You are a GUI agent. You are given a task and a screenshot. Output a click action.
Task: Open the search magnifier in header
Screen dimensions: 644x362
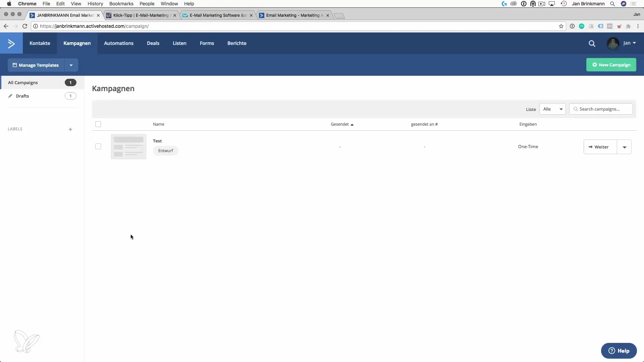(592, 44)
